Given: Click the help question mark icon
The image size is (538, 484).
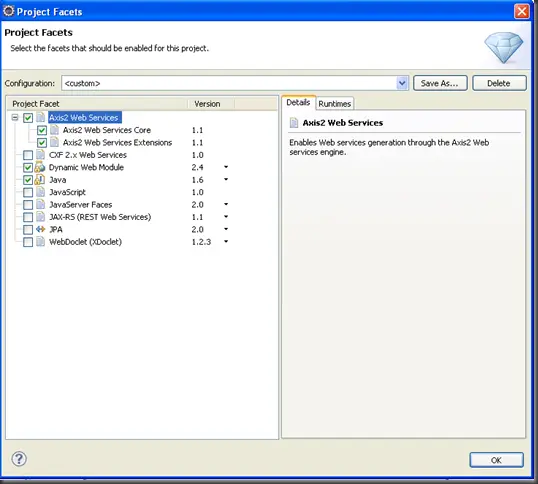Looking at the screenshot, I should 19,459.
